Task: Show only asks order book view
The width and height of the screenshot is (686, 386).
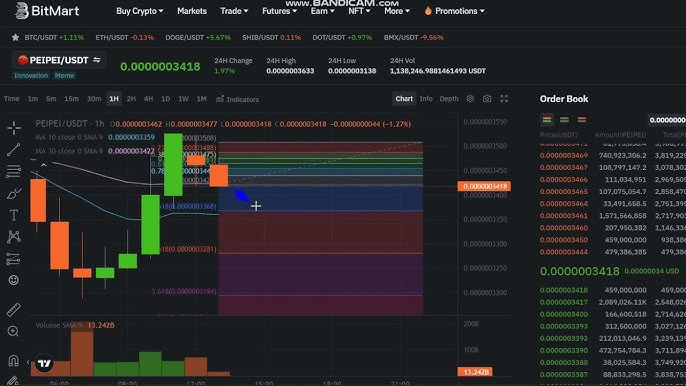Action: pos(581,119)
